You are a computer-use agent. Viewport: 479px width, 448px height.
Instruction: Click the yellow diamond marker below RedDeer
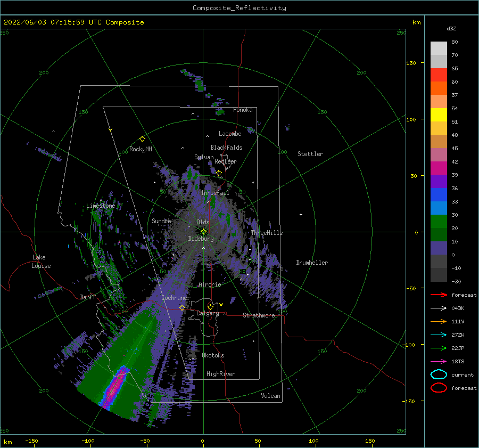(219, 173)
